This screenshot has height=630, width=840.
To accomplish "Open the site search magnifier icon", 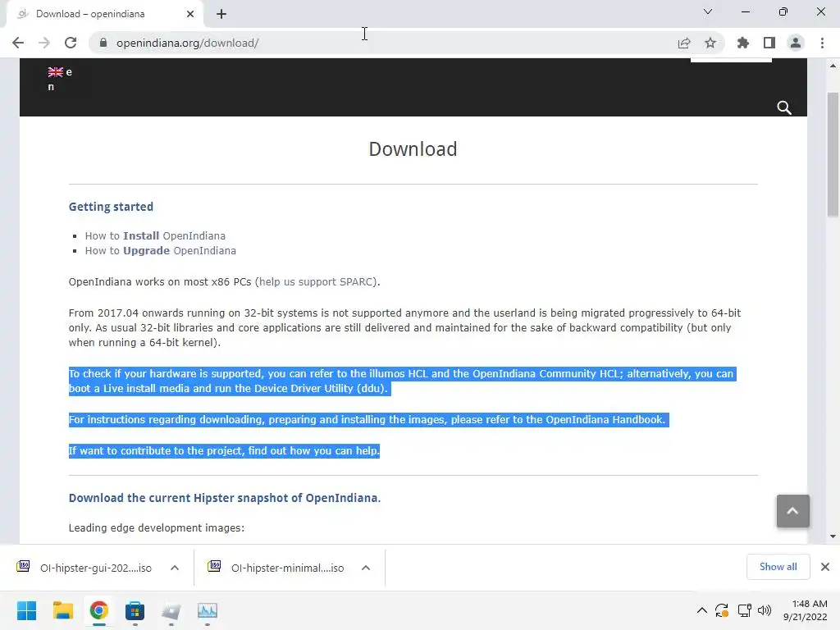I will click(784, 107).
